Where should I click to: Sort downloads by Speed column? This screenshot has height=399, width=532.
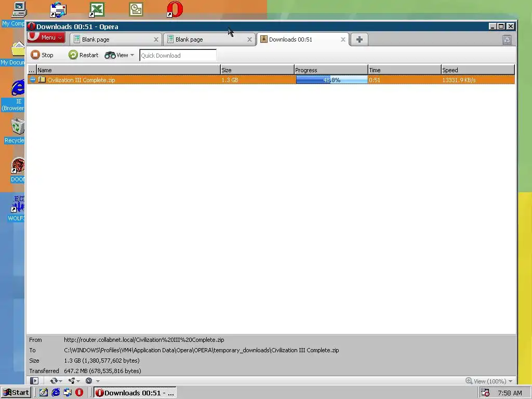coord(478,70)
